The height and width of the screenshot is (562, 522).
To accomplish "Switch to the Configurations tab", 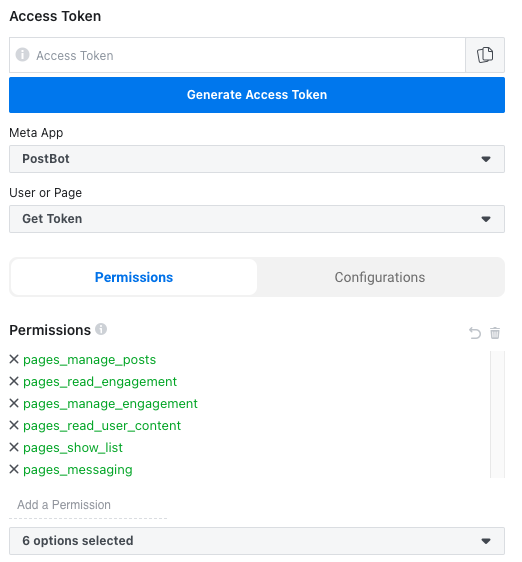I will [x=380, y=277].
